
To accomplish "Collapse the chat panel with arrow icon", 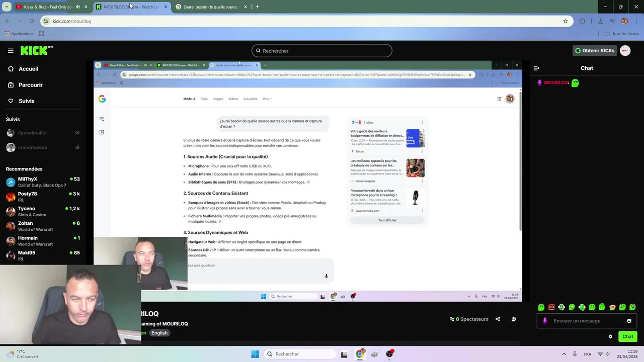I will 536,68.
